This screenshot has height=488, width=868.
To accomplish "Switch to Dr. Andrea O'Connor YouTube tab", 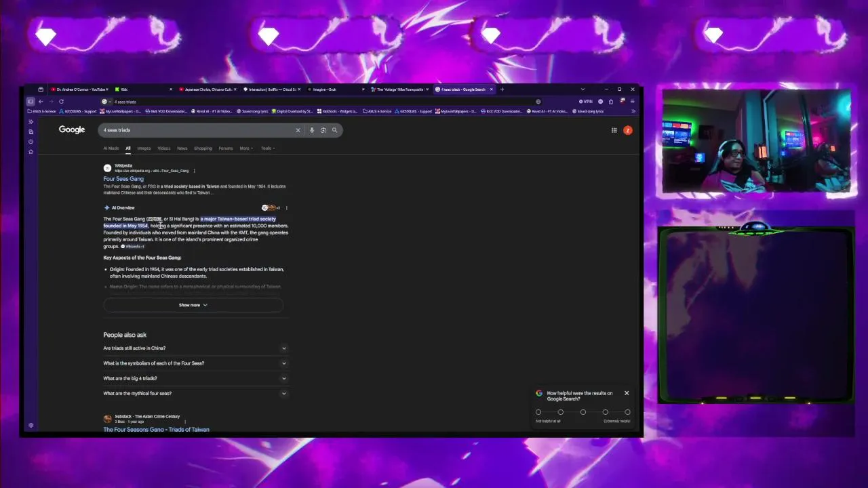I will 78,89.
